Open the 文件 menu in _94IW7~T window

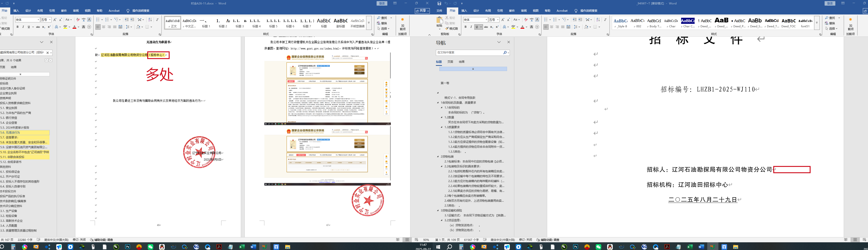tap(439, 11)
